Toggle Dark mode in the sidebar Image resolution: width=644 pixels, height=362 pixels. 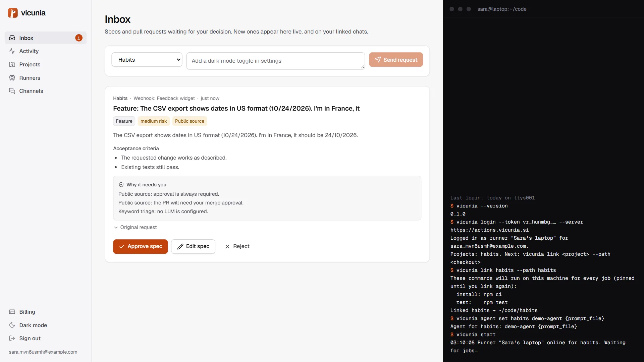(x=46, y=325)
